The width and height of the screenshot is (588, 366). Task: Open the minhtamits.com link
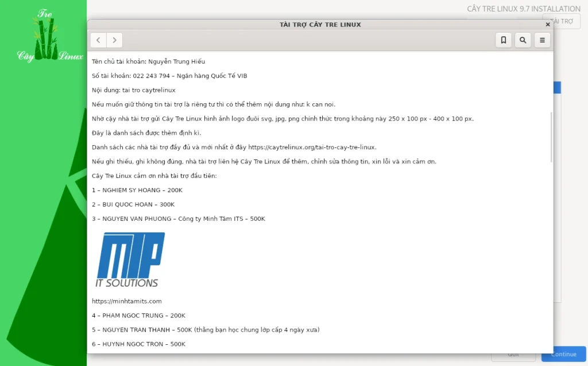[127, 301]
